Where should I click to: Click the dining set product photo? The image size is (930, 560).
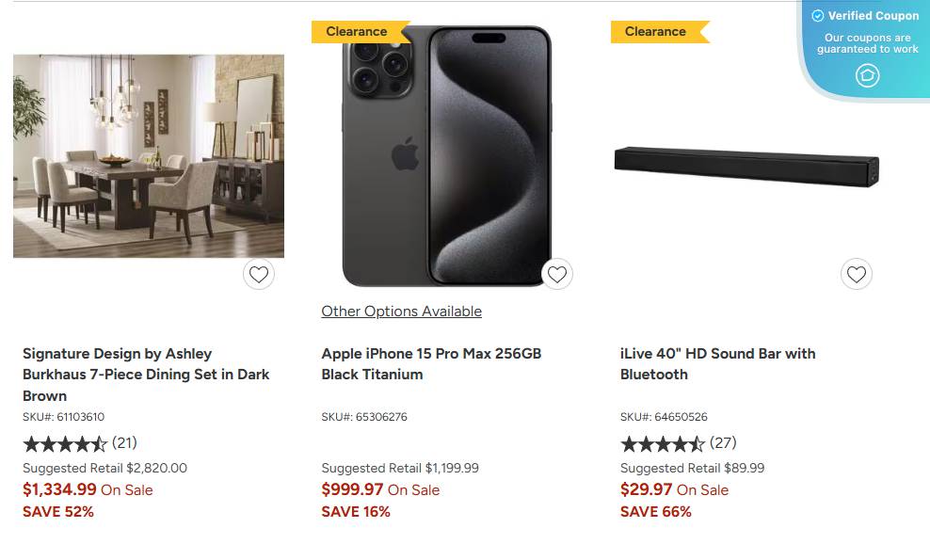coord(148,155)
